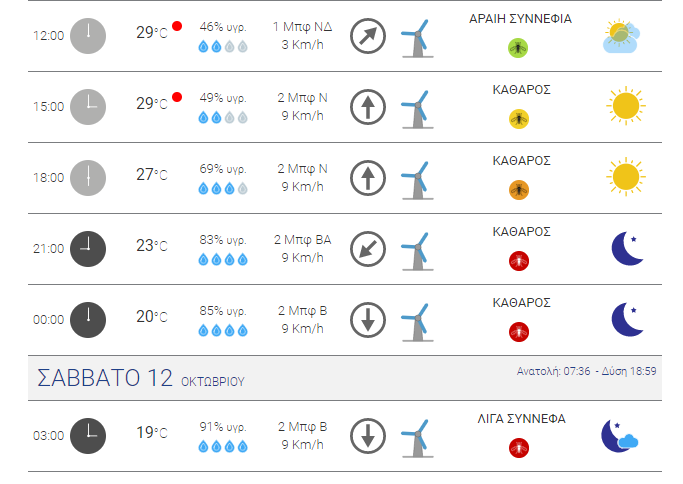
Task: Click the partly cloudy sun icon at 12:00
Action: pos(622,37)
